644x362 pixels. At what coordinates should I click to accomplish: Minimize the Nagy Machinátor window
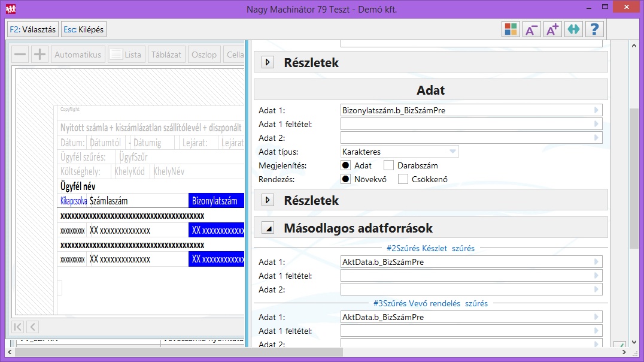(588, 7)
